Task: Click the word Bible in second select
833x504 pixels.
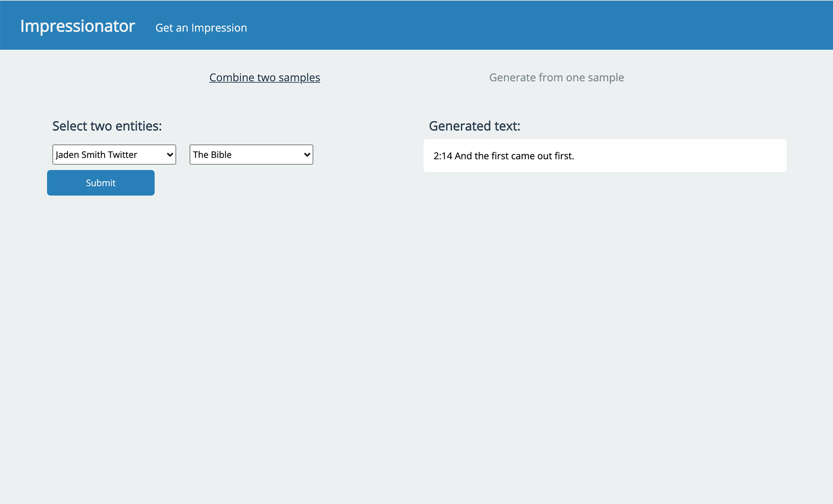Action: [x=221, y=155]
